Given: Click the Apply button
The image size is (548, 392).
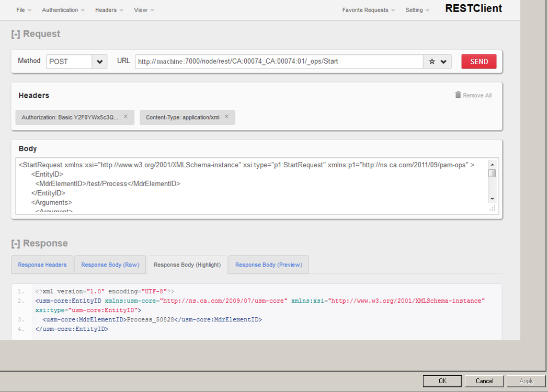Looking at the screenshot, I should [526, 381].
